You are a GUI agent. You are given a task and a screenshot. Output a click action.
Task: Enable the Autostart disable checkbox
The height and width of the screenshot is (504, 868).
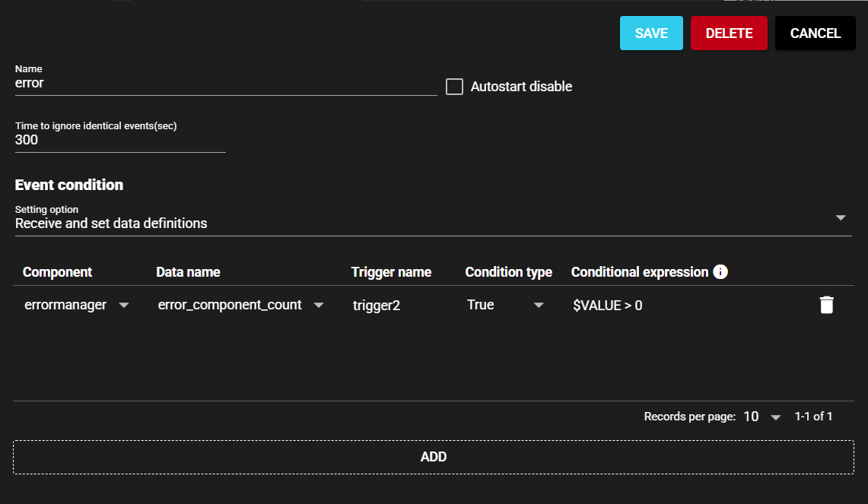coord(454,87)
